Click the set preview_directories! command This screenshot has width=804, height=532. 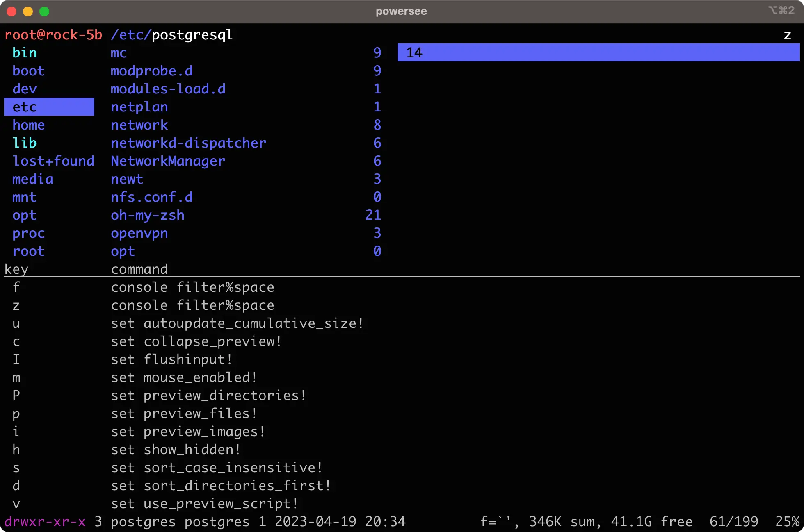(x=208, y=396)
